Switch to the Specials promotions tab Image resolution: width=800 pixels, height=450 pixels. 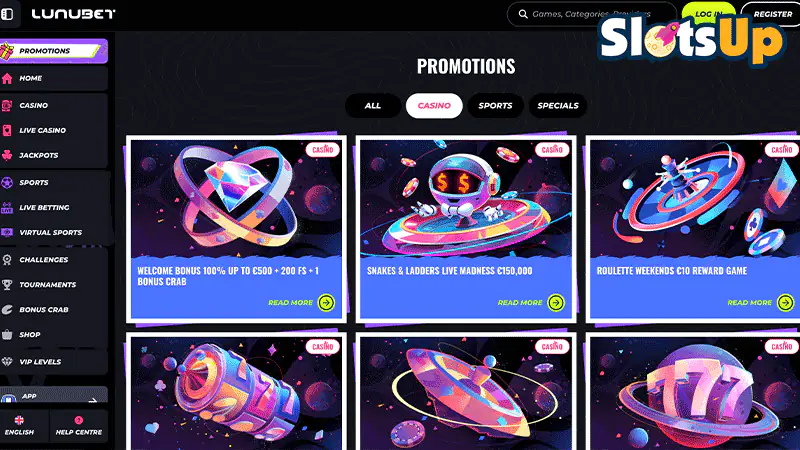(558, 106)
